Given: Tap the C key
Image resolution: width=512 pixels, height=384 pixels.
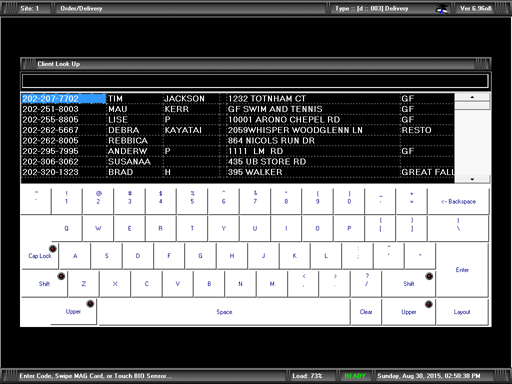Looking at the screenshot, I should [x=146, y=284].
